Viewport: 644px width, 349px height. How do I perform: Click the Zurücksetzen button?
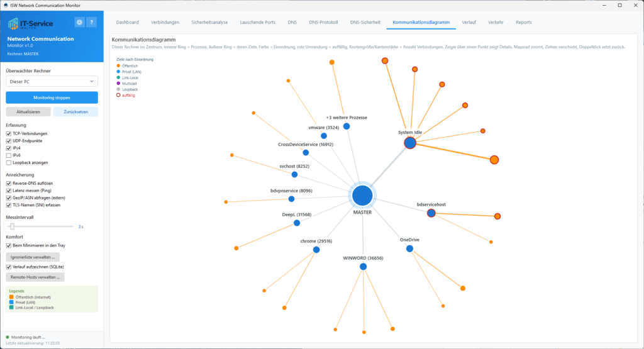[x=75, y=112]
